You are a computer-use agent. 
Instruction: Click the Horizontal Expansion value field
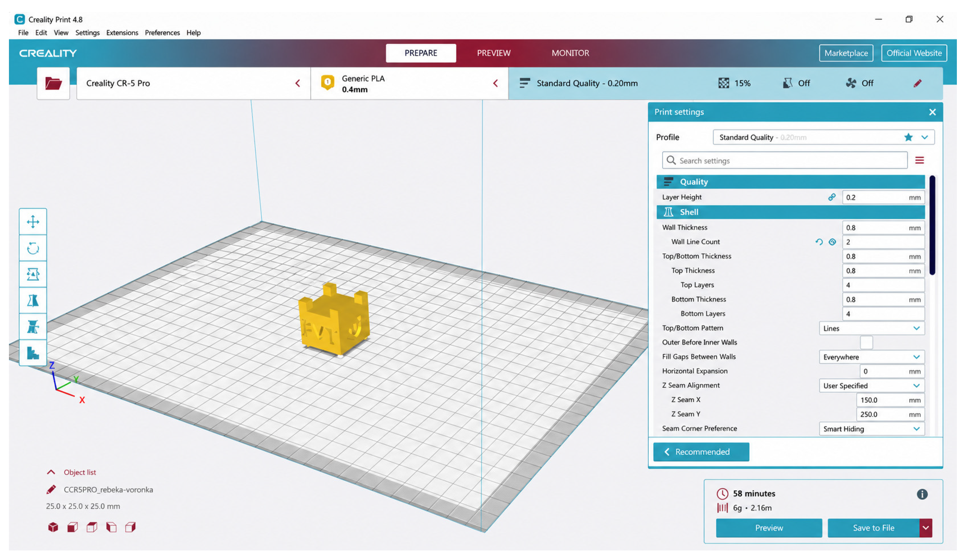pos(892,371)
